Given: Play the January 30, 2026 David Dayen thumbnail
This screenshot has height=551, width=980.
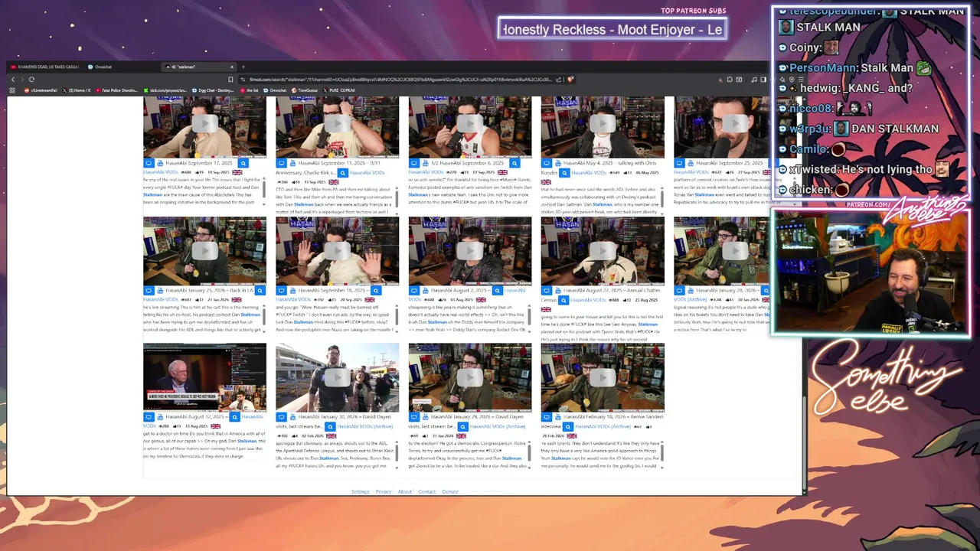Looking at the screenshot, I should coord(337,378).
